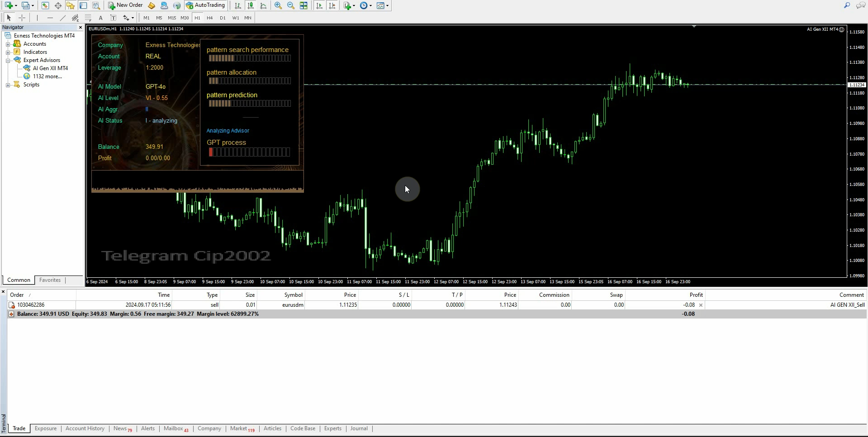Click the Zoom In magnifier icon

pos(278,5)
